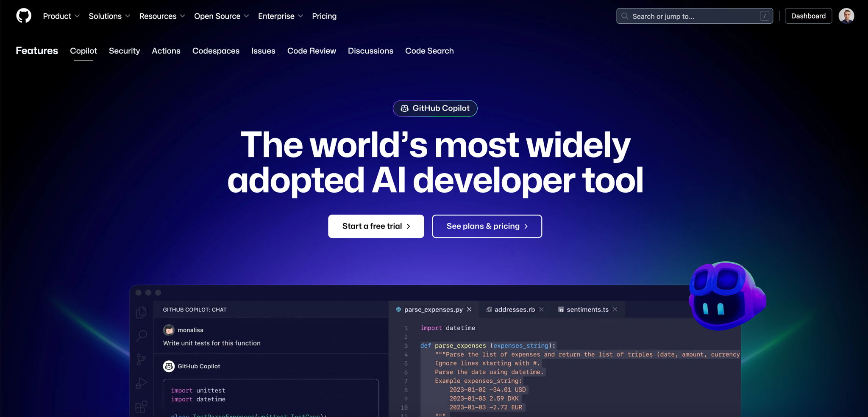
Task: Select the Security features tab
Action: [124, 51]
